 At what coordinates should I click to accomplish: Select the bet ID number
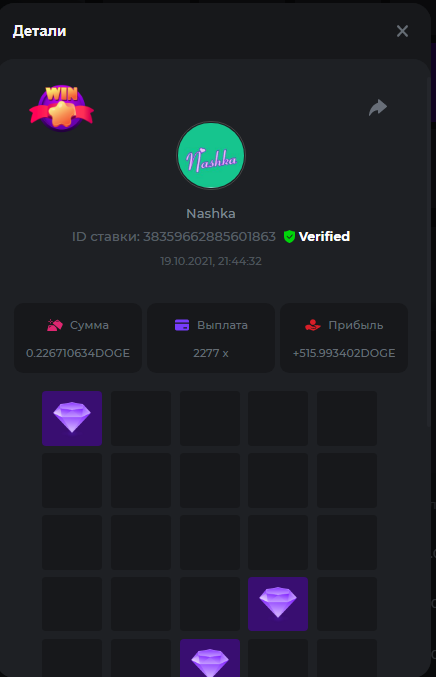(x=209, y=237)
